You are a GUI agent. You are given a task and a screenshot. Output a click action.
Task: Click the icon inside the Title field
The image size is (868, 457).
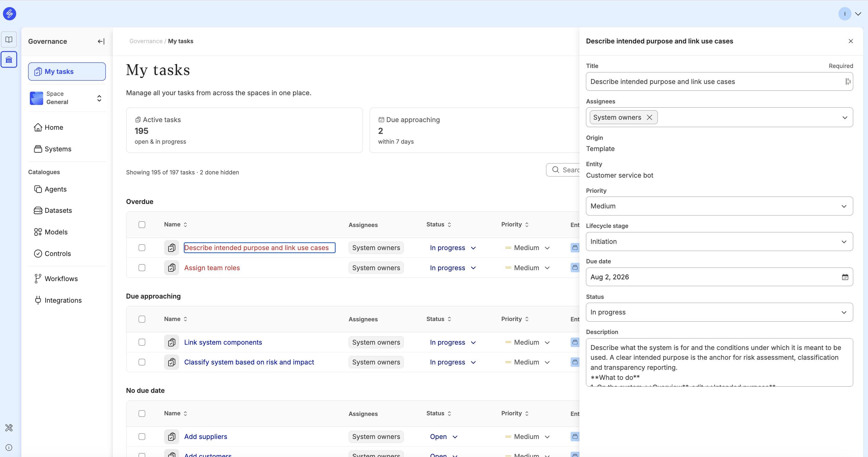tap(848, 82)
